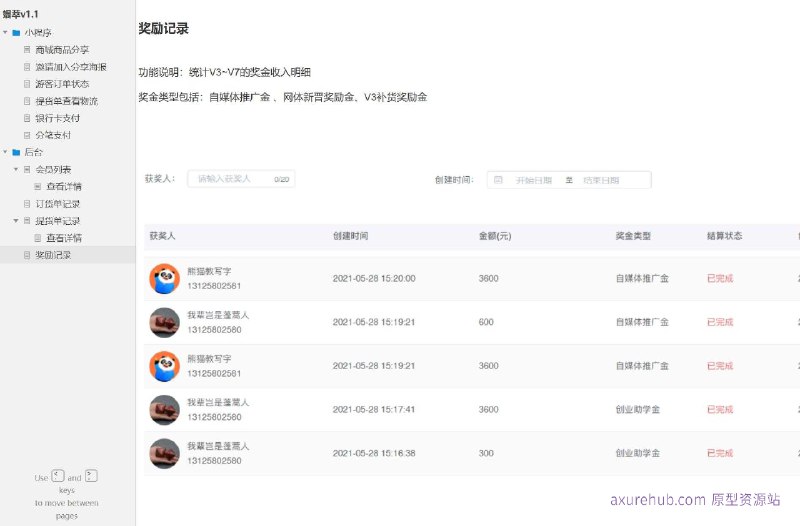Image resolution: width=800 pixels, height=526 pixels.
Task: Open 提货单查看物流 page
Action: [x=66, y=101]
